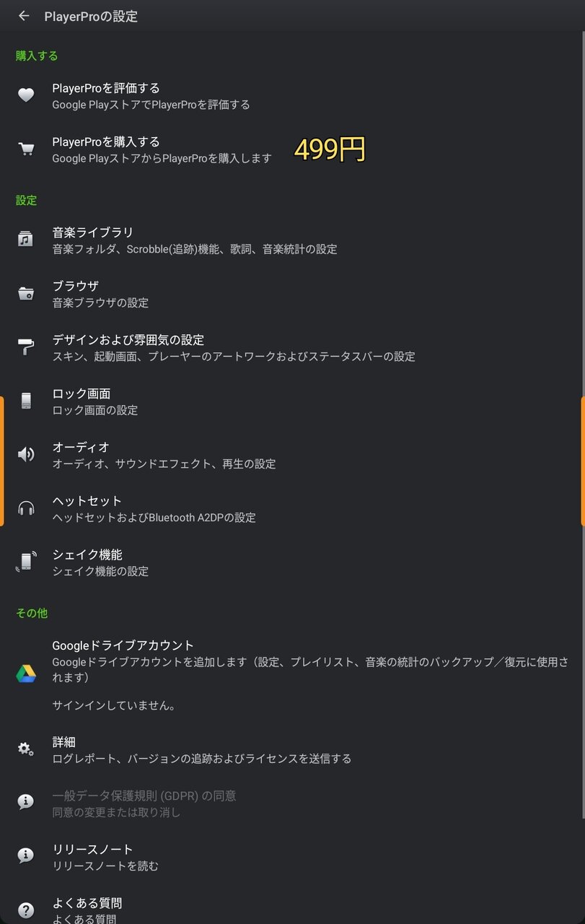This screenshot has width=585, height=924.
Task: Tap the speaker audio icon
Action: [x=26, y=455]
